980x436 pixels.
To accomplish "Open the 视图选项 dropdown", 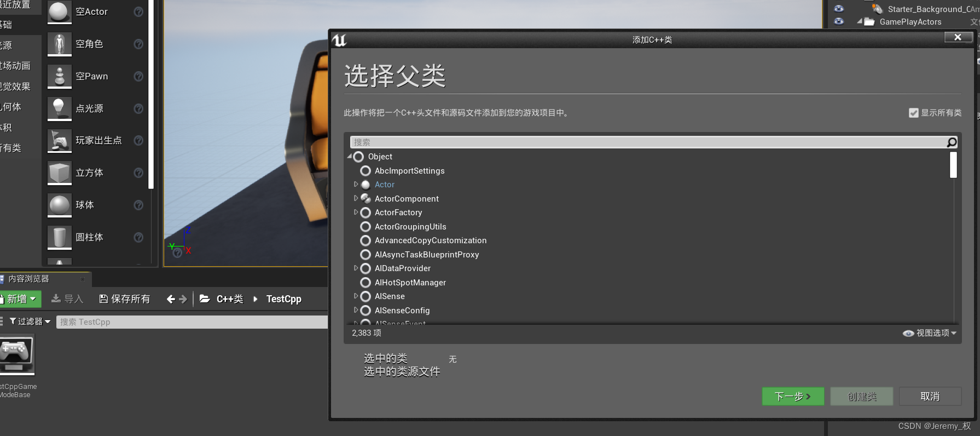I will [x=930, y=333].
